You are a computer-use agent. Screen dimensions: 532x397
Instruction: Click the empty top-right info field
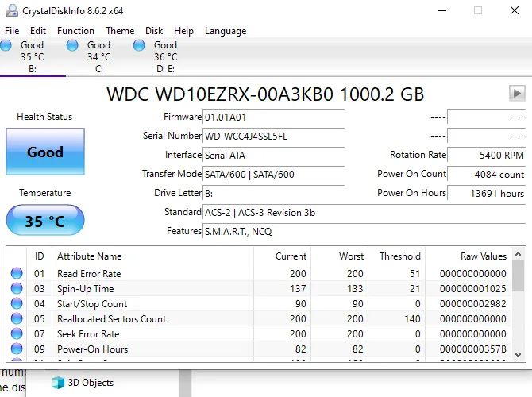(487, 118)
